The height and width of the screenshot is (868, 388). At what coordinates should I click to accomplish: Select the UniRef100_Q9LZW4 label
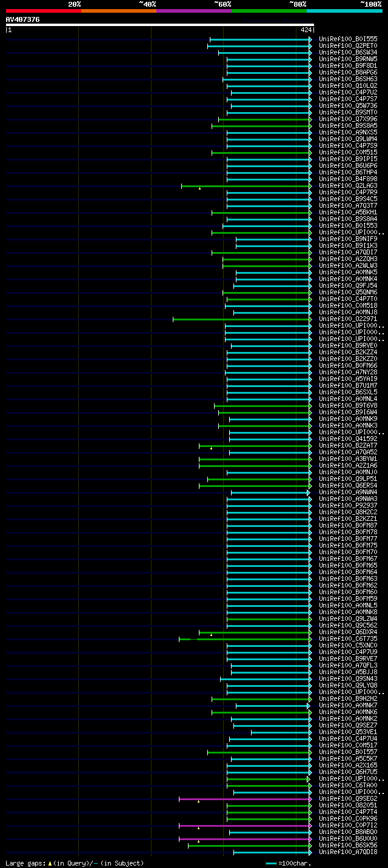348,618
